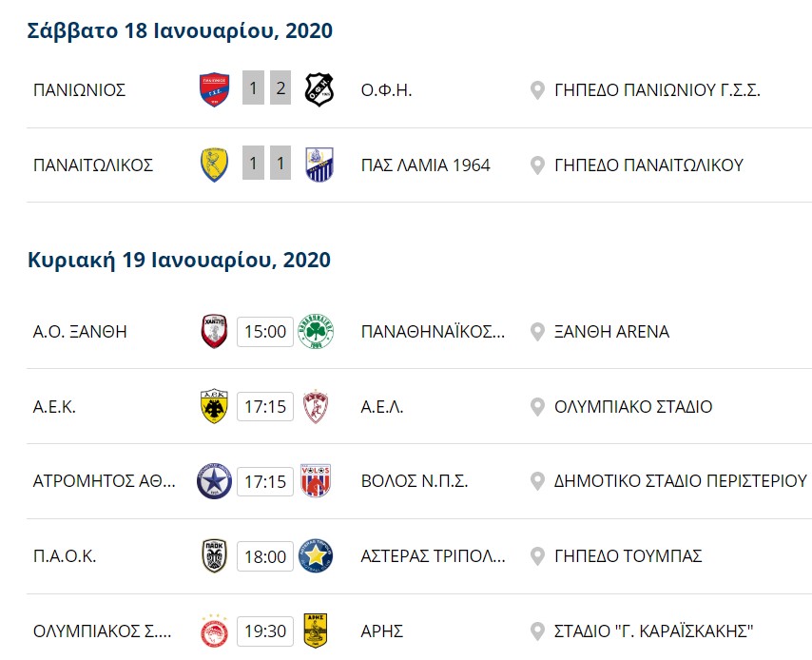This screenshot has height=660, width=812.
Task: Click the ΟΛΥΜΠΙΑΚΟ ΣΤΑΔΙΟ venue link
Action: (633, 407)
